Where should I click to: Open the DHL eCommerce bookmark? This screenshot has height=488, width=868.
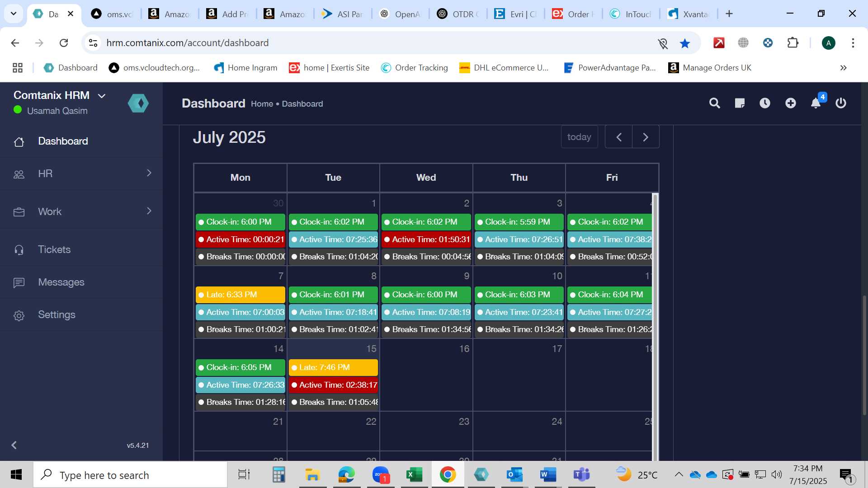click(504, 68)
